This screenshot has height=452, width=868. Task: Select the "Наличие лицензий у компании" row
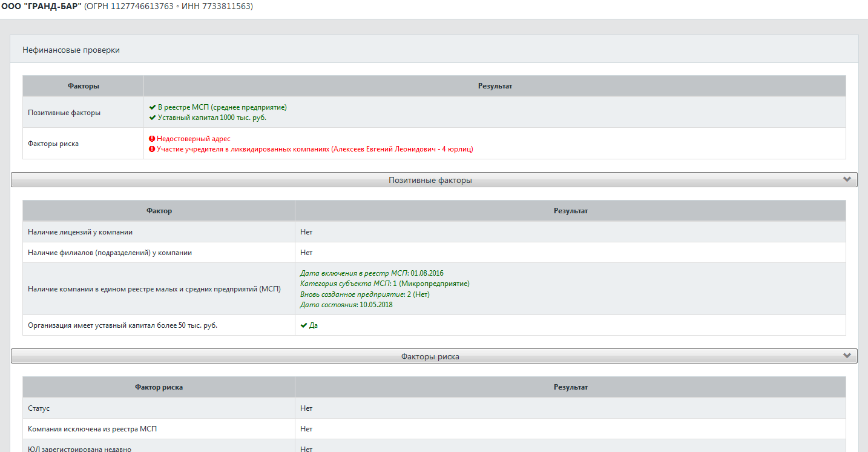pos(81,232)
